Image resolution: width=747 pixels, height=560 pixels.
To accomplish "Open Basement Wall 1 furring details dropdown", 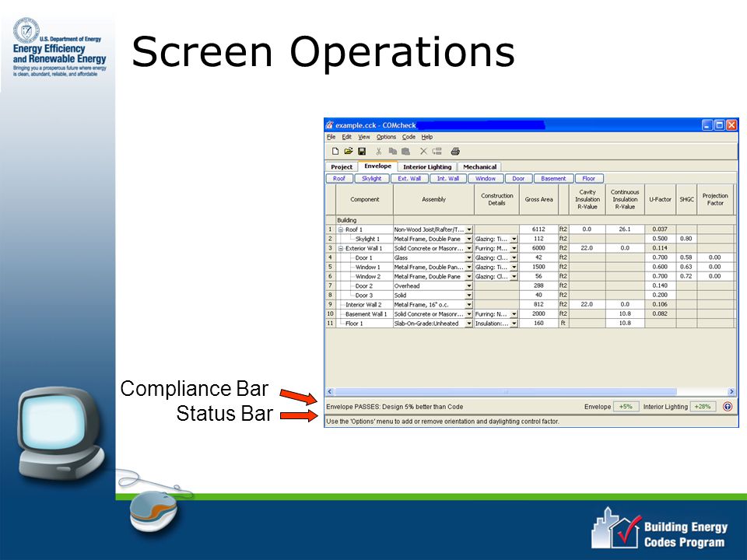I will 514,314.
